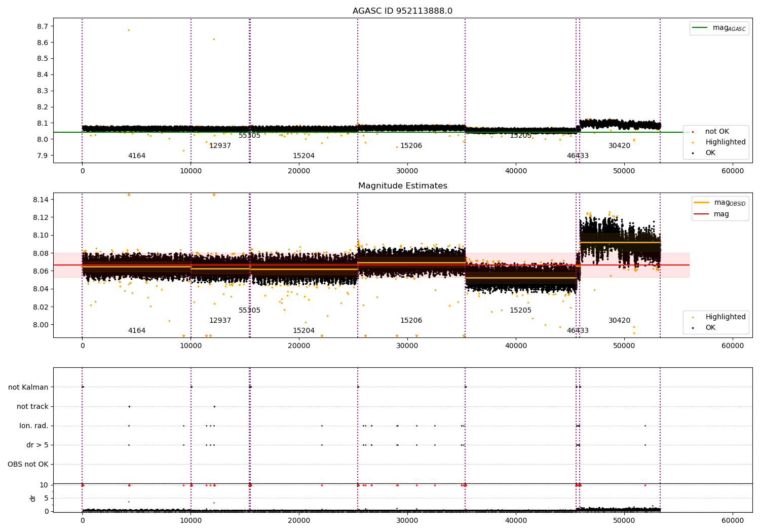Click the 8.7 y-axis tick label
The image size is (760, 532).
[x=43, y=26]
